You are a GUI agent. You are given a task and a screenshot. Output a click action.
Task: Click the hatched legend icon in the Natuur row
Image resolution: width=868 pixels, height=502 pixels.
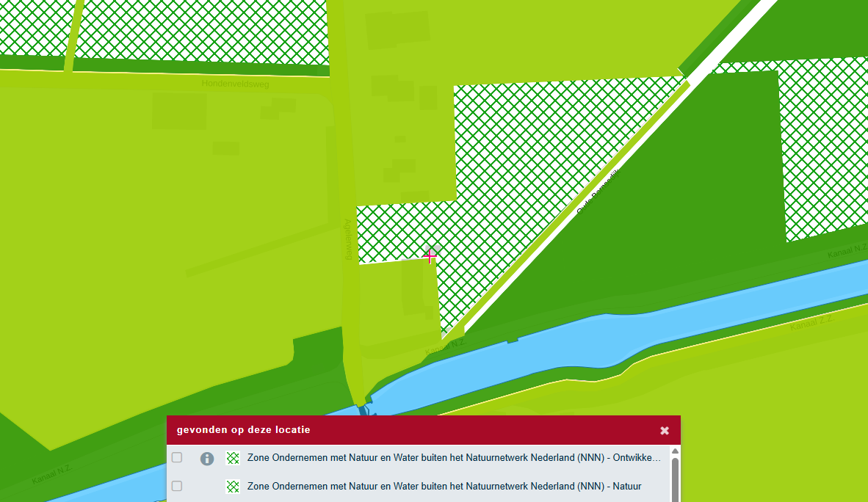click(x=233, y=486)
